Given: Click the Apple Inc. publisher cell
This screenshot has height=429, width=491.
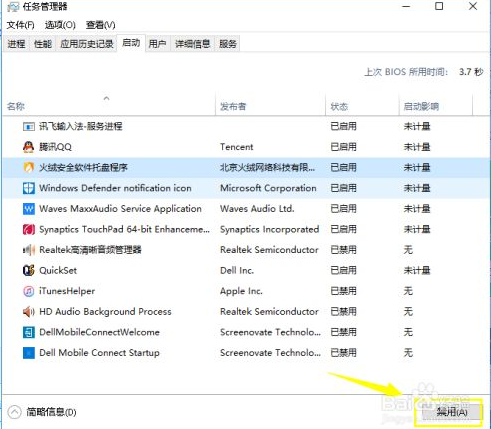Looking at the screenshot, I should coord(241,291).
